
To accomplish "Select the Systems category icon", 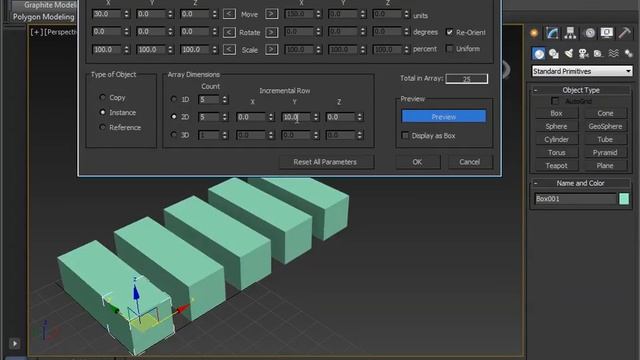I will (x=628, y=53).
